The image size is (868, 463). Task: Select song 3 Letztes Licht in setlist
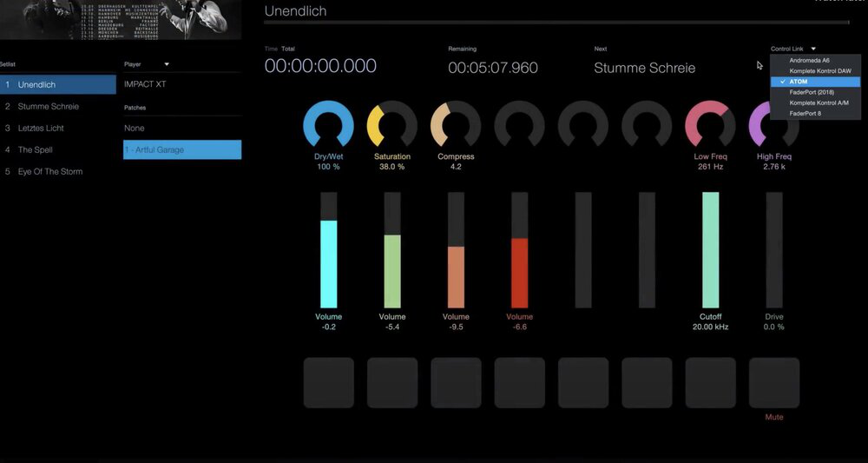tap(58, 128)
